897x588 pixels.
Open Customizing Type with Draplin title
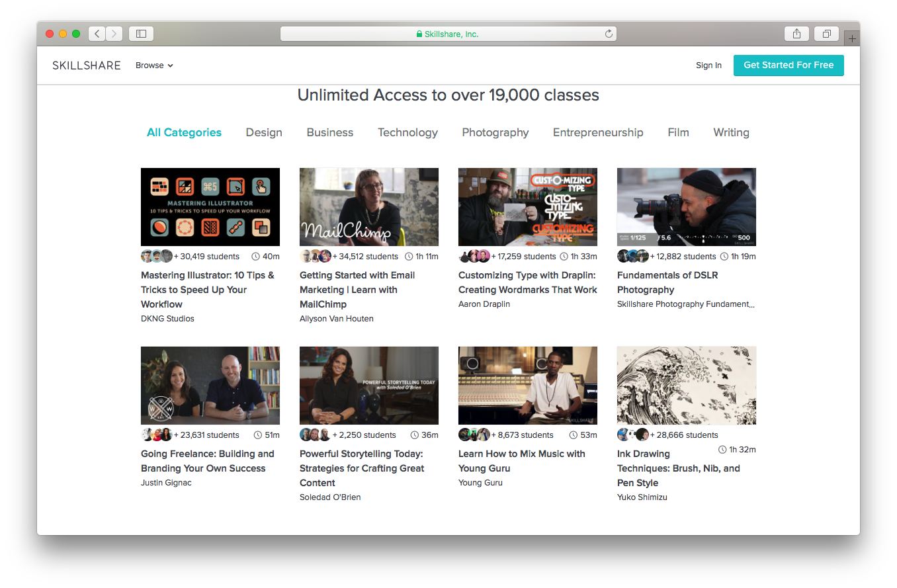coord(528,282)
